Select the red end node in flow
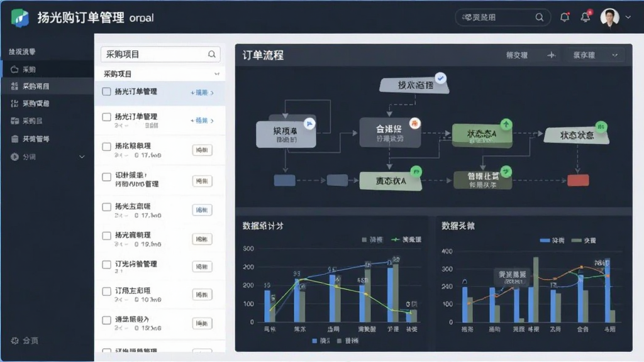 578,180
